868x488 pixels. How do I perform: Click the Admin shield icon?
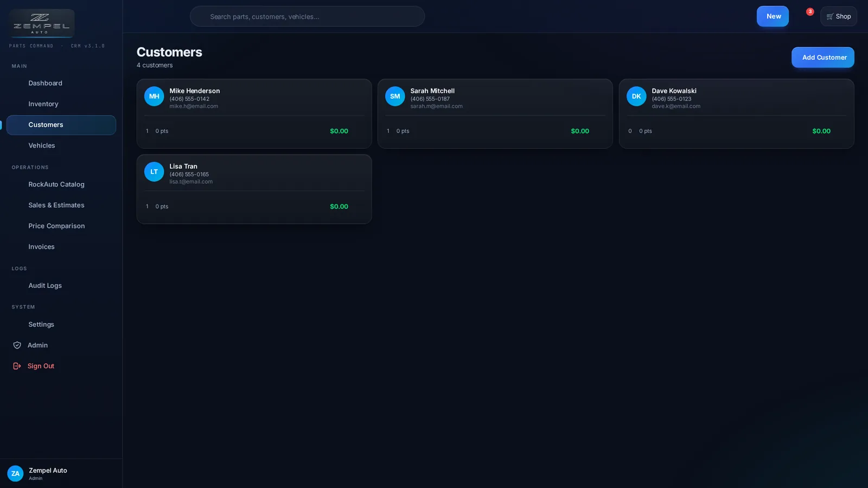click(x=17, y=345)
